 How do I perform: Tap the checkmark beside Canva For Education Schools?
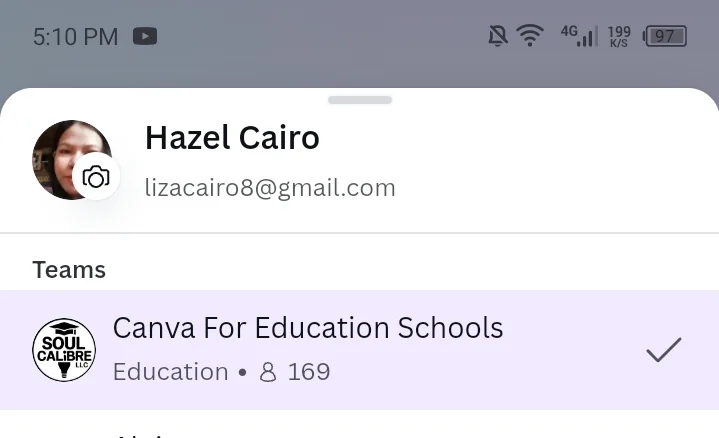pyautogui.click(x=664, y=349)
